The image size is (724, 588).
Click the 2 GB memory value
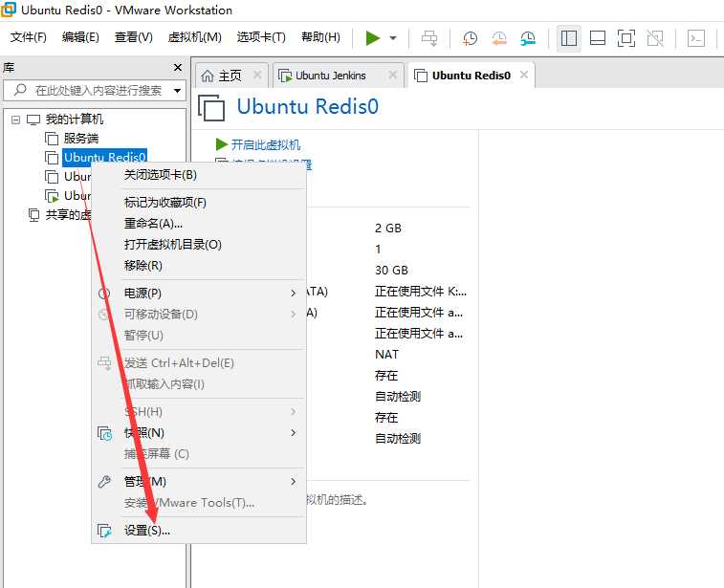point(388,229)
